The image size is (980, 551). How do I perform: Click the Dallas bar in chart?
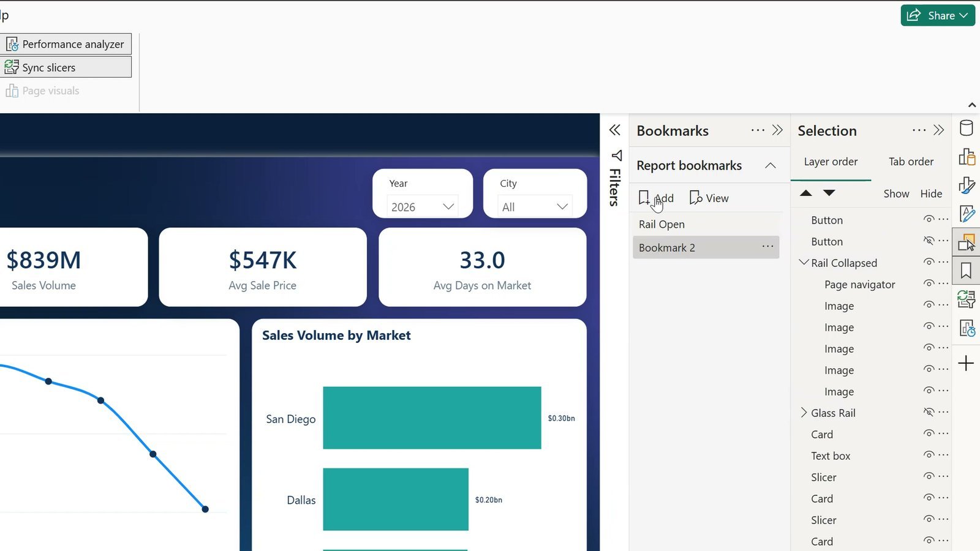pyautogui.click(x=396, y=499)
